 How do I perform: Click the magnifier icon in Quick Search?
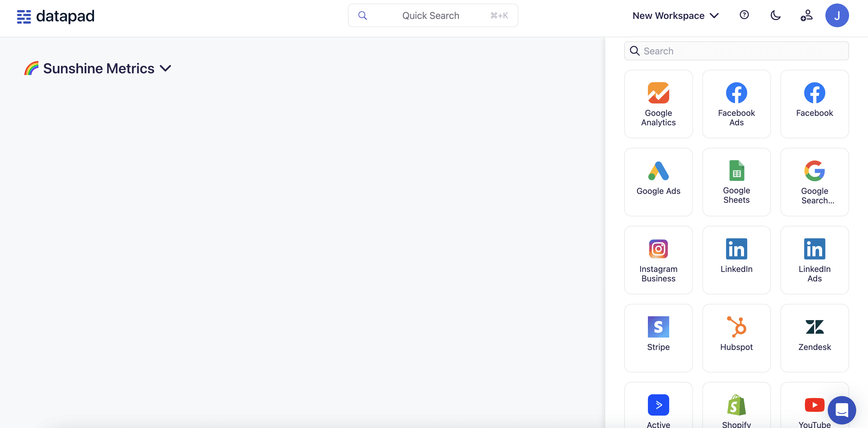[362, 15]
